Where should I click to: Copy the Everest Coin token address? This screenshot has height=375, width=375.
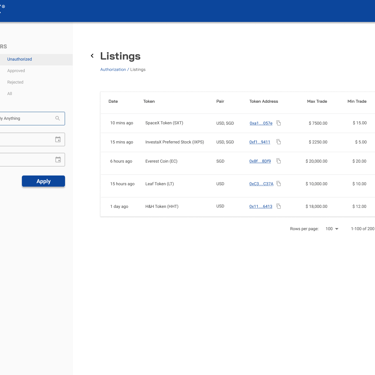(x=279, y=161)
